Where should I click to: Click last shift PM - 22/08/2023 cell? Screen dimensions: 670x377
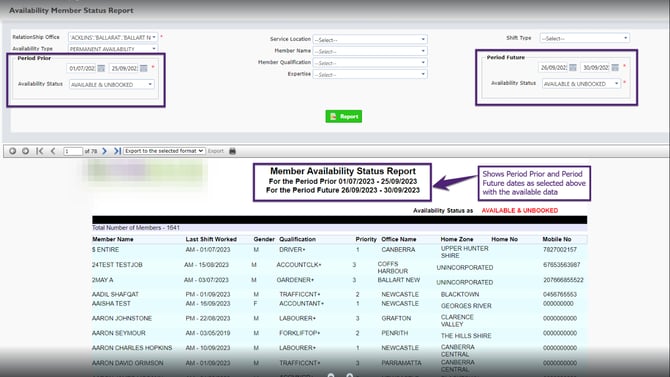(x=208, y=318)
